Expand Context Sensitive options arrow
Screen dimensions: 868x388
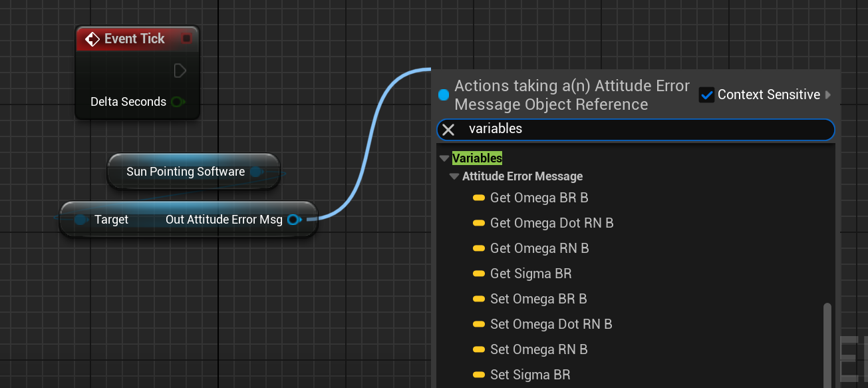(x=828, y=95)
